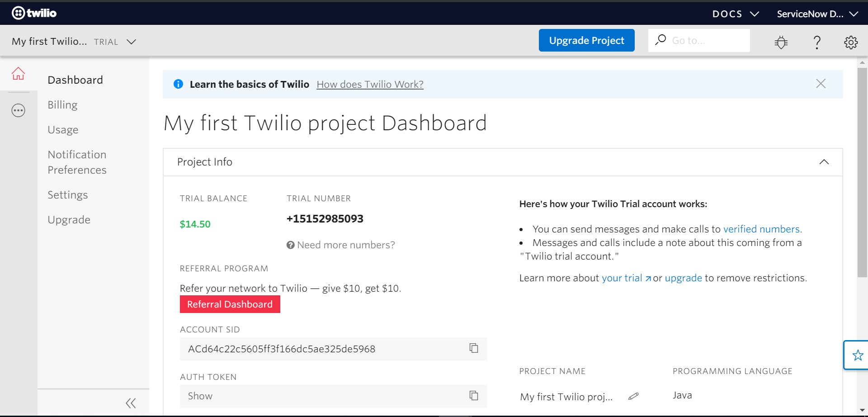Click the scrollbar up arrow
The height and width of the screenshot is (417, 868).
[x=862, y=62]
